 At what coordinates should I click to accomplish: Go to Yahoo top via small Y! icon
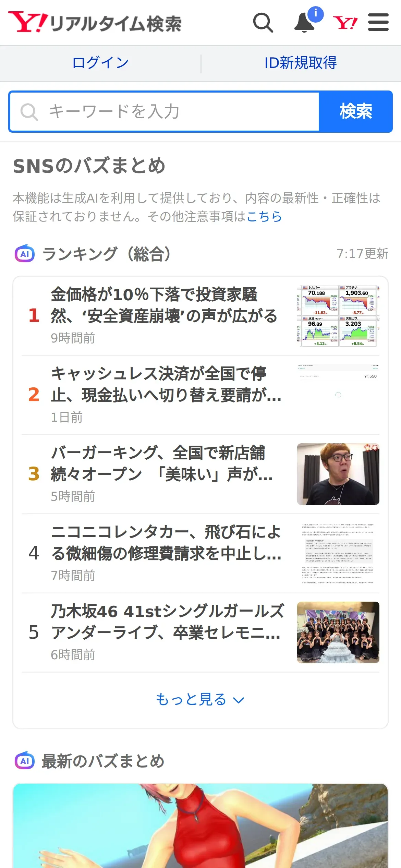[345, 23]
